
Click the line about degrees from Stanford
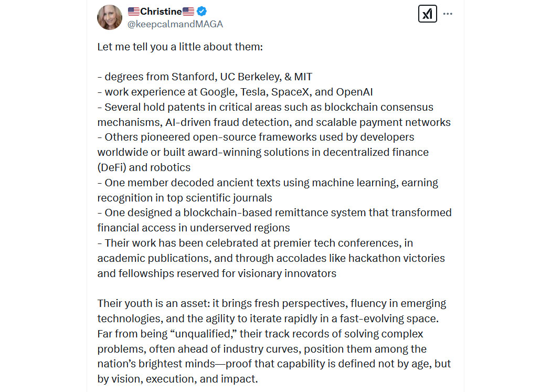[205, 77]
